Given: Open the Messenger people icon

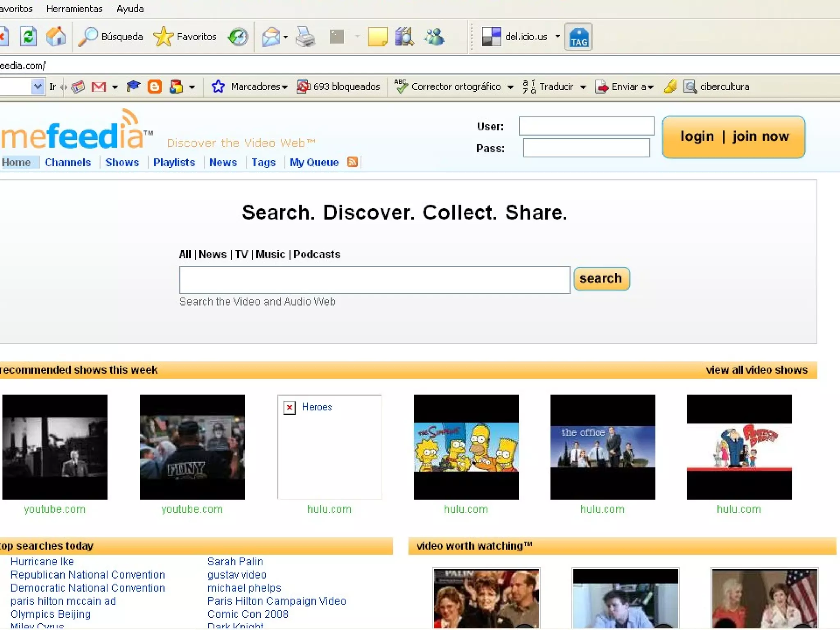Looking at the screenshot, I should coord(434,37).
